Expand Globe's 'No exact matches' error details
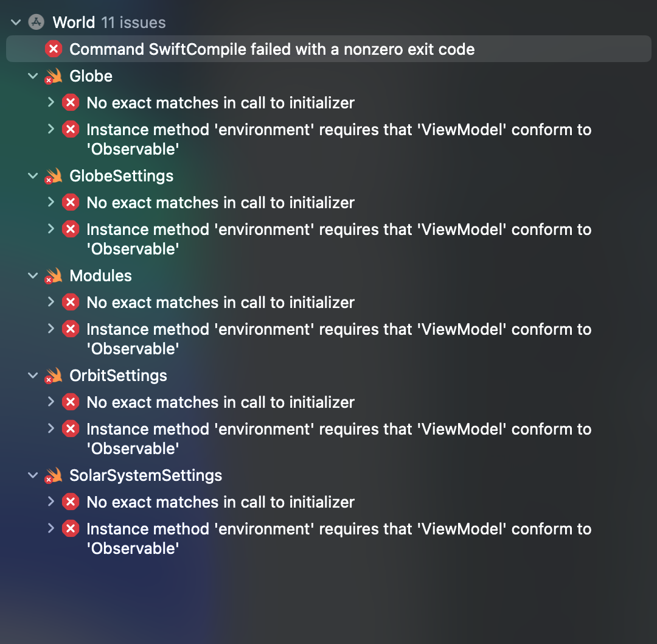Screen dimensions: 657x644 pyautogui.click(x=50, y=102)
